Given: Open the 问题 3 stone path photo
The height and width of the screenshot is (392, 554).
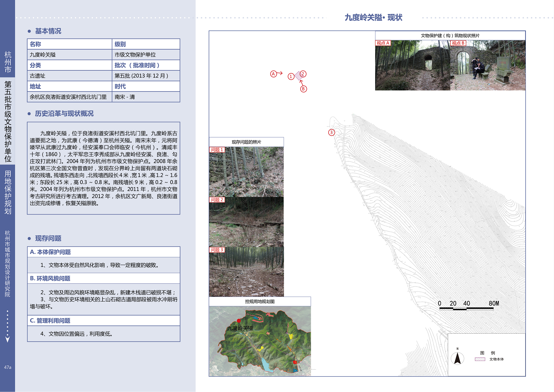Looking at the screenshot, I should pyautogui.click(x=246, y=272).
